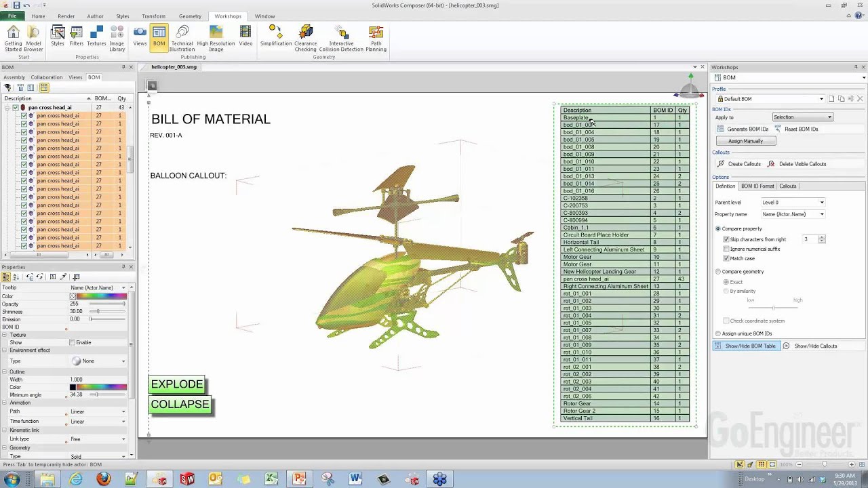
Task: Open the Default BOM profile dropdown
Action: 770,99
